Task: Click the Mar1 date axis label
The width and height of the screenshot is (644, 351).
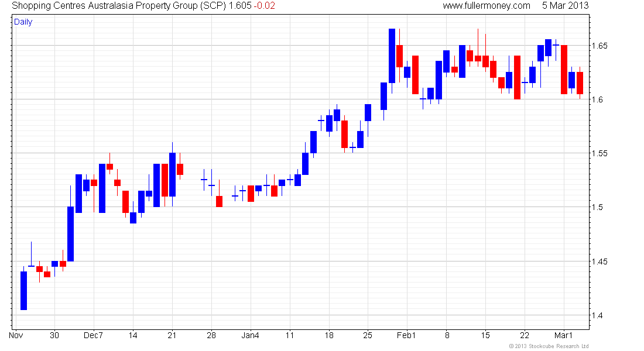Action: coord(563,335)
